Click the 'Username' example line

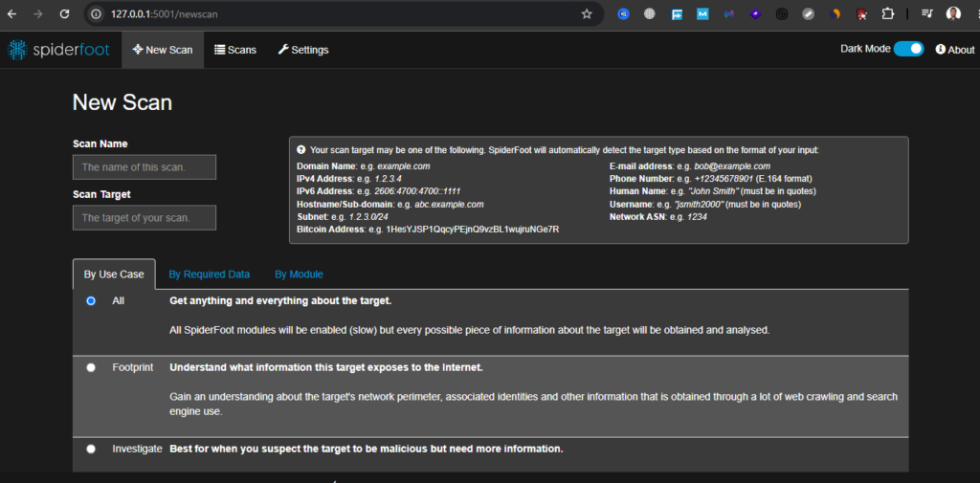click(x=705, y=205)
